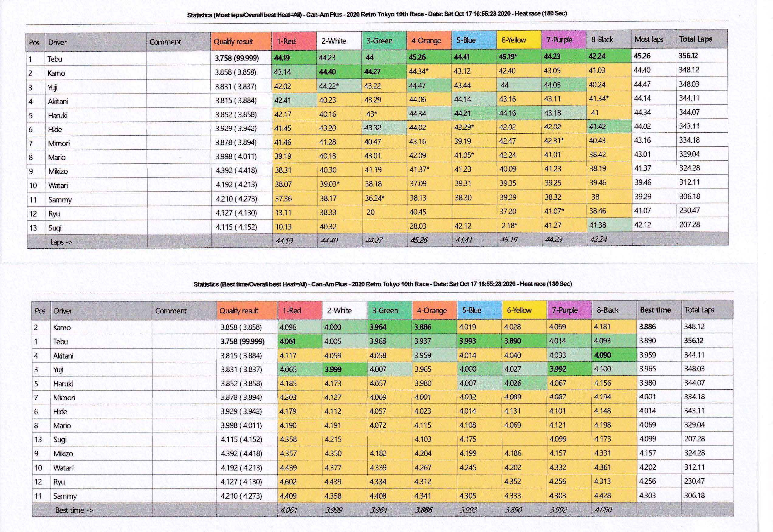Select driver name Akitani in top table
Viewport: 773px width, 532px height.
click(58, 101)
